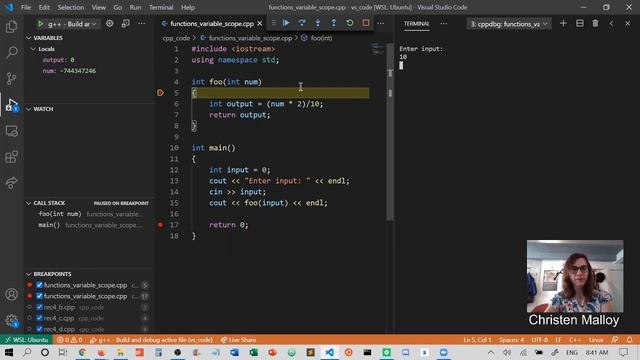Open the Explorer view in activity bar
The width and height of the screenshot is (640, 360).
pos(11,27)
